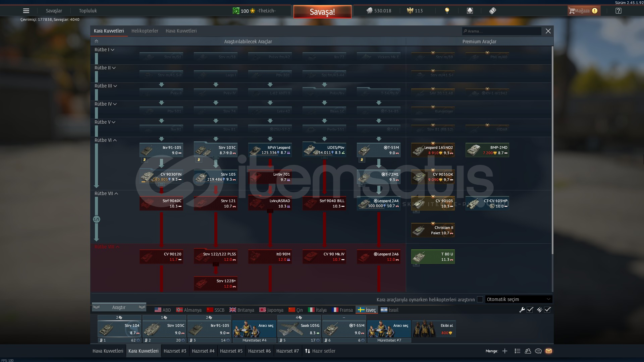Select the Strv 122B+ vehicle card
Image resolution: width=644 pixels, height=362 pixels.
pos(216,284)
